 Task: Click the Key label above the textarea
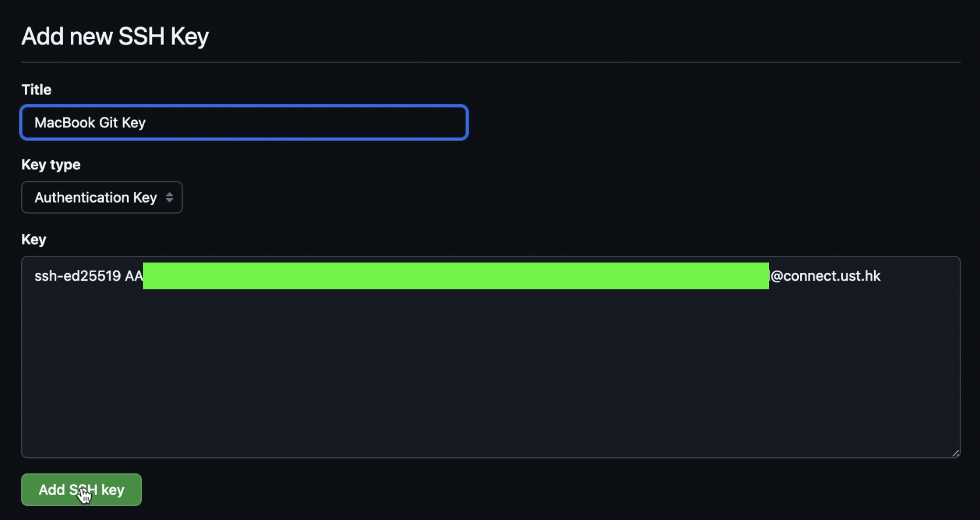pyautogui.click(x=33, y=239)
